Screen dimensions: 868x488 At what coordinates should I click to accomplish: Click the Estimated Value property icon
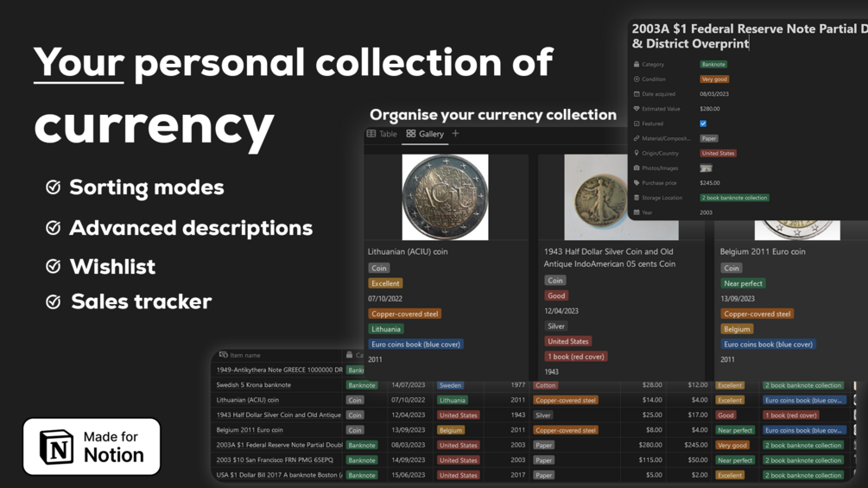pos(636,109)
